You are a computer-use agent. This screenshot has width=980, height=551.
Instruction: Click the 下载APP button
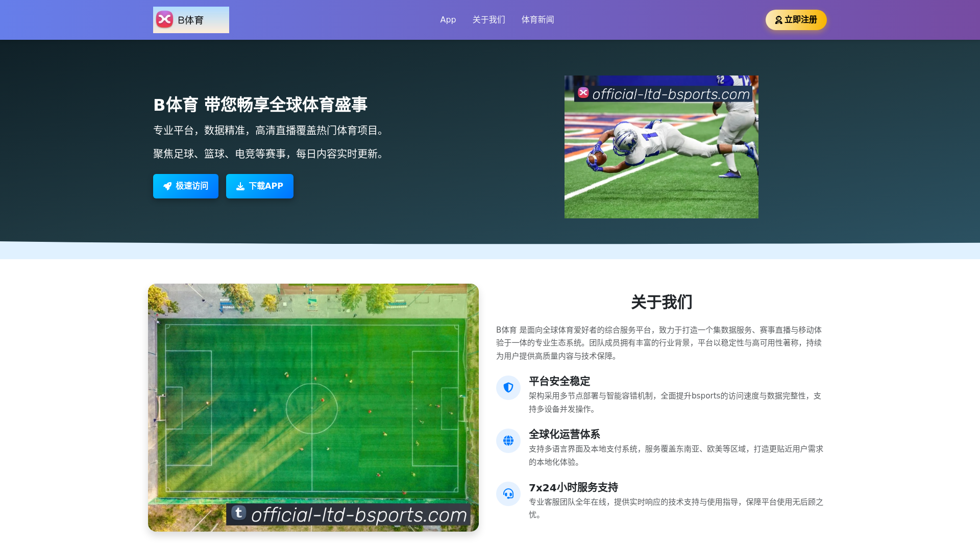coord(260,186)
